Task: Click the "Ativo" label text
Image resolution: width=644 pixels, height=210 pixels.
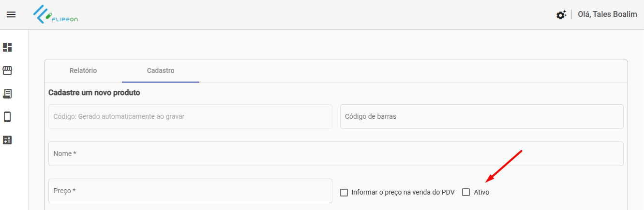Action: (481, 192)
